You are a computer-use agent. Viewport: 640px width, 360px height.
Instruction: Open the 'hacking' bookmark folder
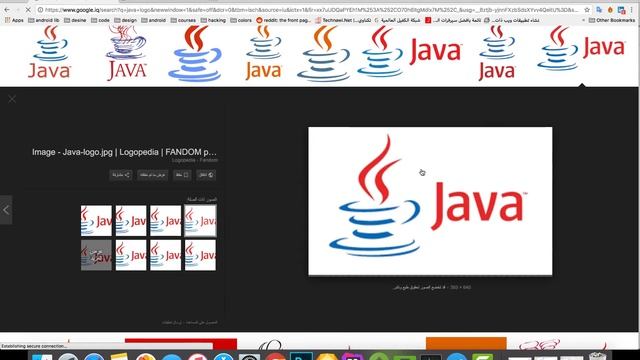point(213,20)
